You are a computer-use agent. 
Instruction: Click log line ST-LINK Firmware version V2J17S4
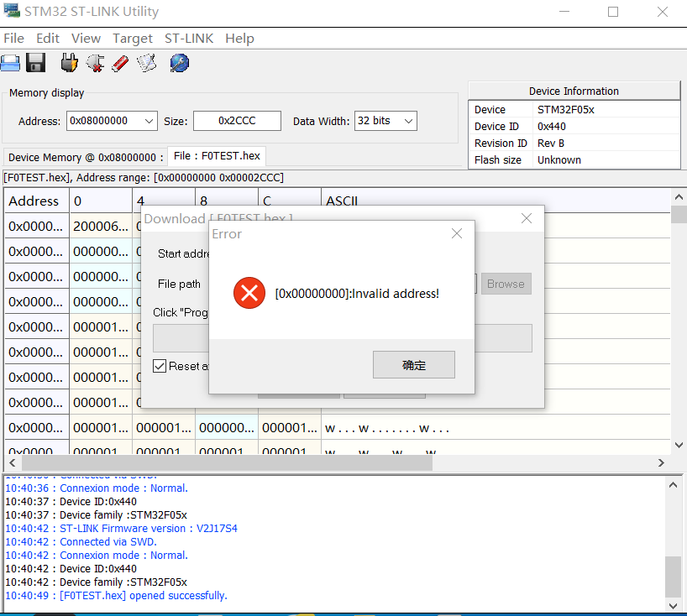point(122,529)
